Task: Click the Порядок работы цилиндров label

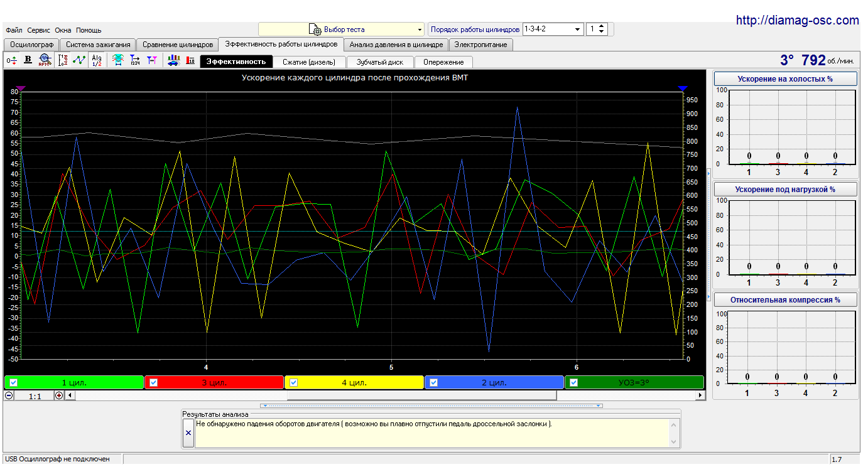Action: click(x=475, y=30)
